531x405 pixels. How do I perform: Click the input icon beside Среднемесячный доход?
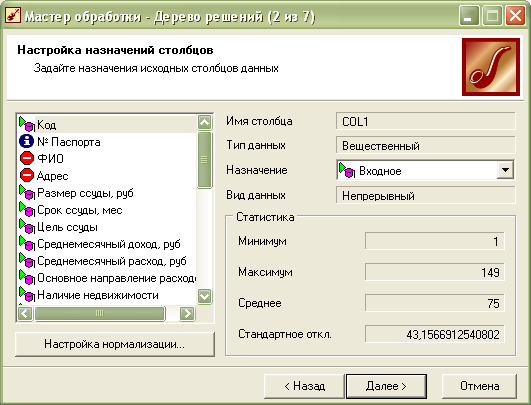point(27,243)
